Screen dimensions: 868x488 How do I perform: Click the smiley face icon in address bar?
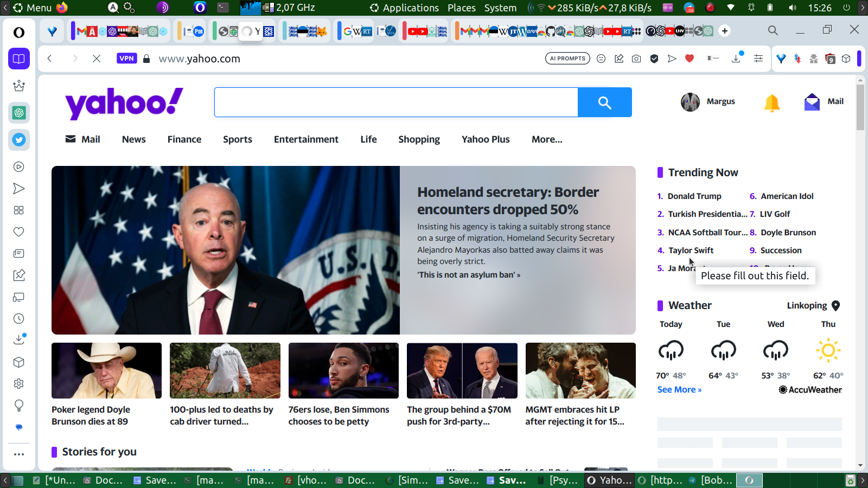pyautogui.click(x=601, y=59)
